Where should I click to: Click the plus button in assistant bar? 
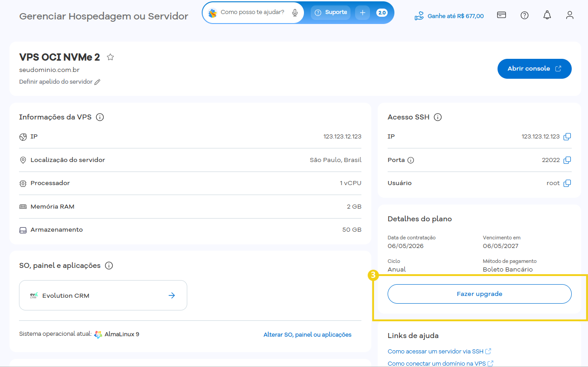tap(362, 13)
